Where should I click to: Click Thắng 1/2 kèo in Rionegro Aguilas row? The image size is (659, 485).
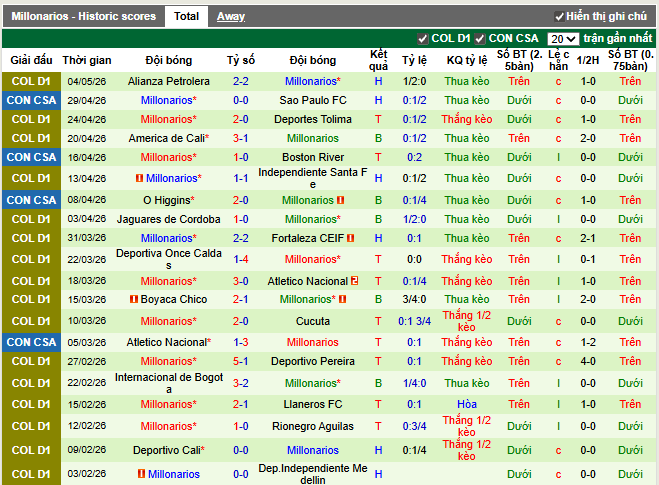click(x=467, y=426)
